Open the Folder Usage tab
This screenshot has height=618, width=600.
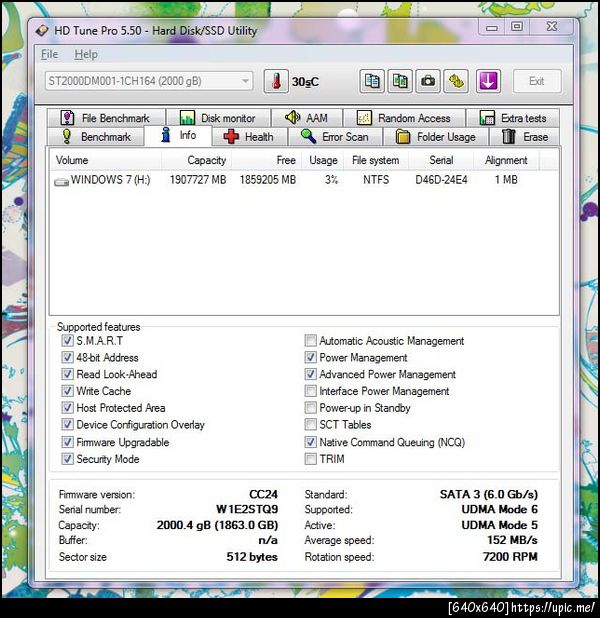pos(436,137)
